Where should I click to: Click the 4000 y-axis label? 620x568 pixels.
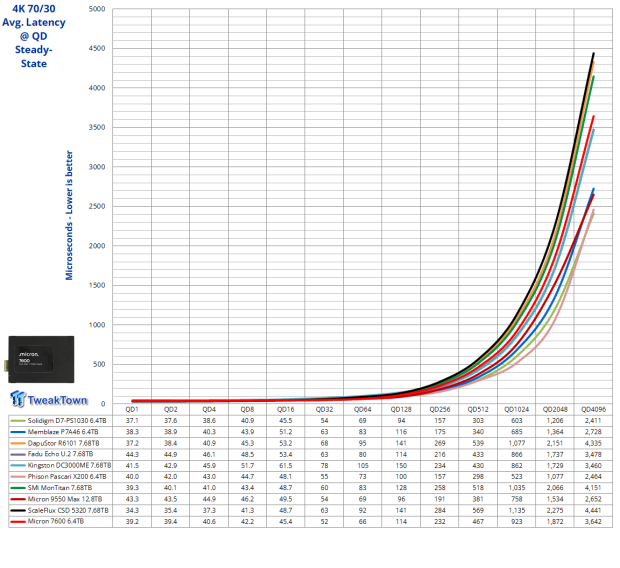(97, 88)
